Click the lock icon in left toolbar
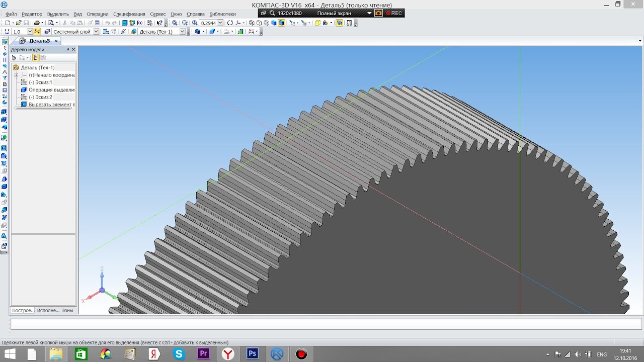Image resolution: width=644 pixels, height=362 pixels. click(4, 236)
